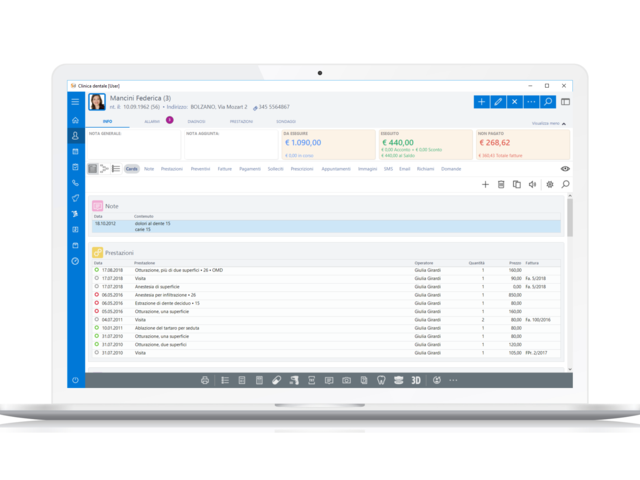This screenshot has height=480, width=640.
Task: Open the hamburger menu in sidebar
Action: pos(75,102)
